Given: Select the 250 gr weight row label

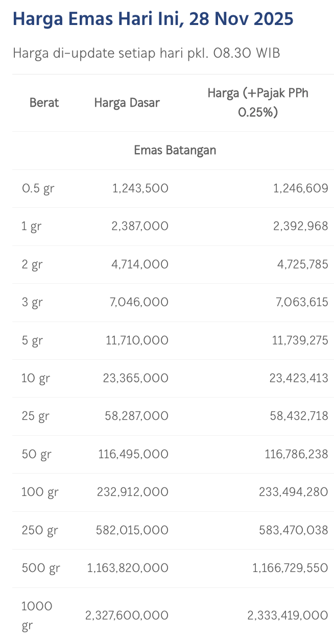Looking at the screenshot, I should point(40,530).
